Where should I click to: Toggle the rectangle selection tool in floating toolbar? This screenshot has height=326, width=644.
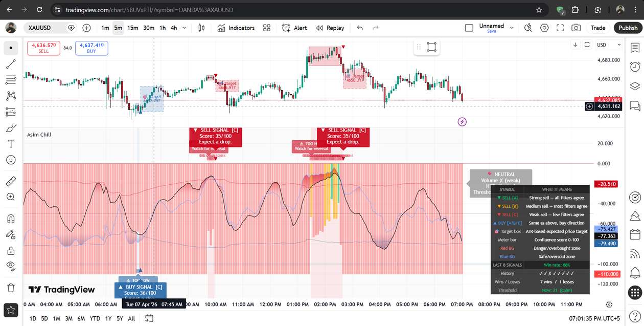point(431,47)
